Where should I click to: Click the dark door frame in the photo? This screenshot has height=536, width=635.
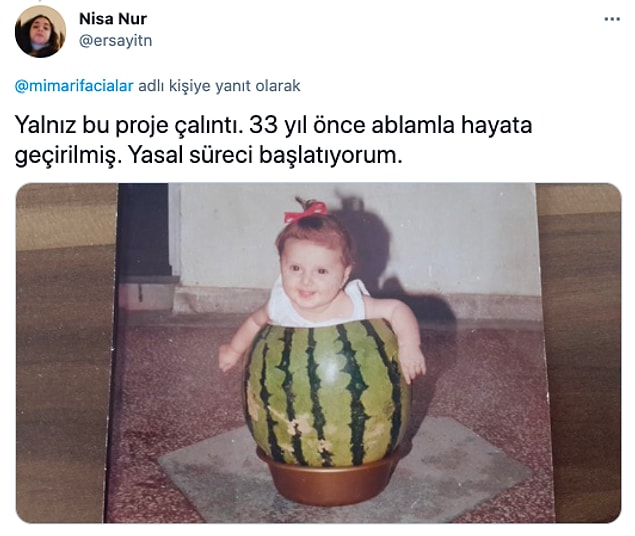click(x=144, y=230)
